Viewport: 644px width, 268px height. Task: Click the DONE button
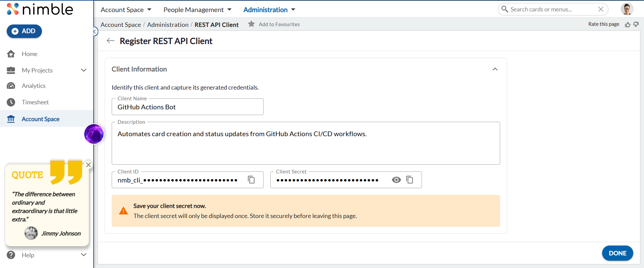pos(618,253)
